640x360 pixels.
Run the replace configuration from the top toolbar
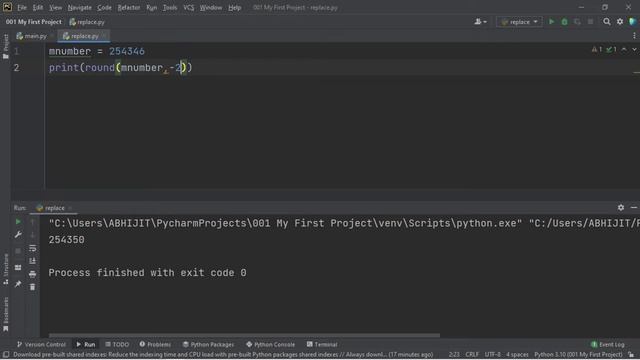(x=551, y=22)
